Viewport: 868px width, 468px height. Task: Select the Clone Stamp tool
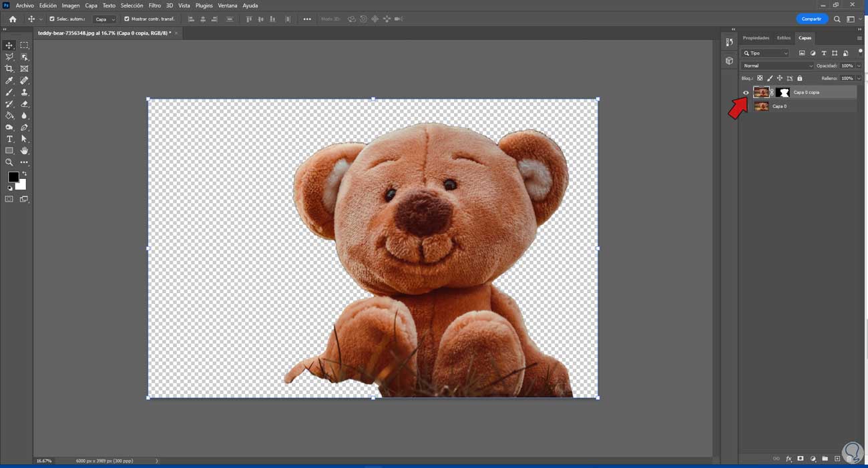tap(24, 92)
